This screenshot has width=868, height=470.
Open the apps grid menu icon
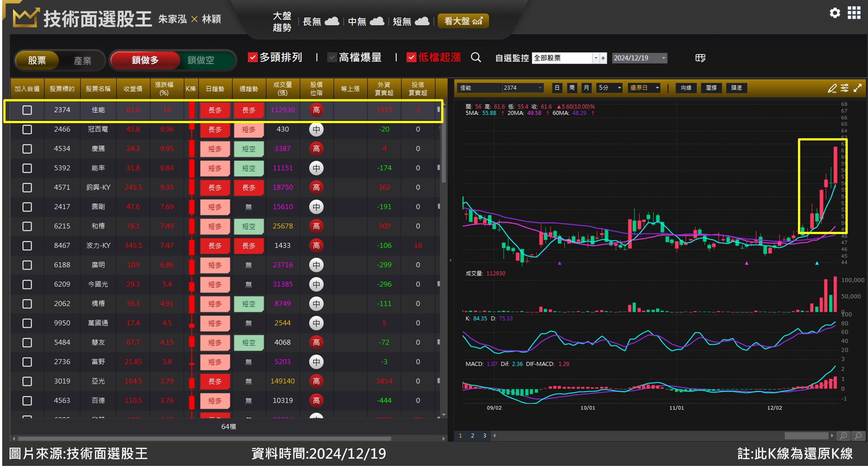click(854, 13)
